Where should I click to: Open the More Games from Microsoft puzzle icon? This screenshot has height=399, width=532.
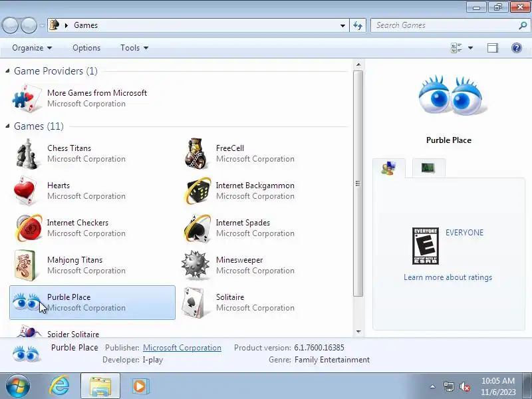[x=27, y=98]
